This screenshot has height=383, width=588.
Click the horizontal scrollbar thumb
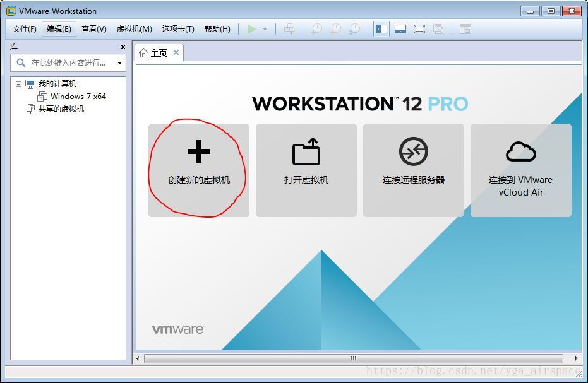pyautogui.click(x=353, y=358)
